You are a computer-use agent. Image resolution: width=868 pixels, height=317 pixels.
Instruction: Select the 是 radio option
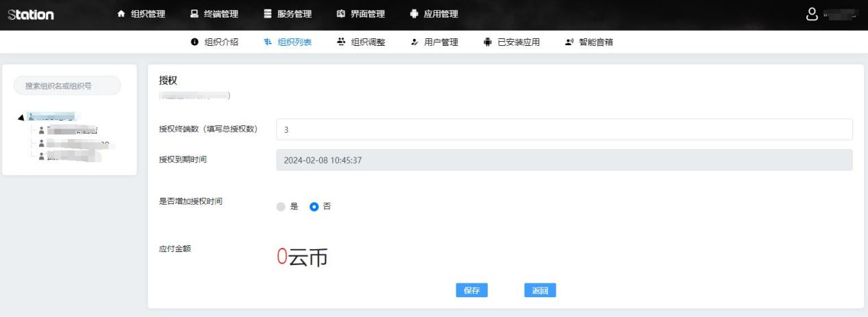(x=281, y=206)
